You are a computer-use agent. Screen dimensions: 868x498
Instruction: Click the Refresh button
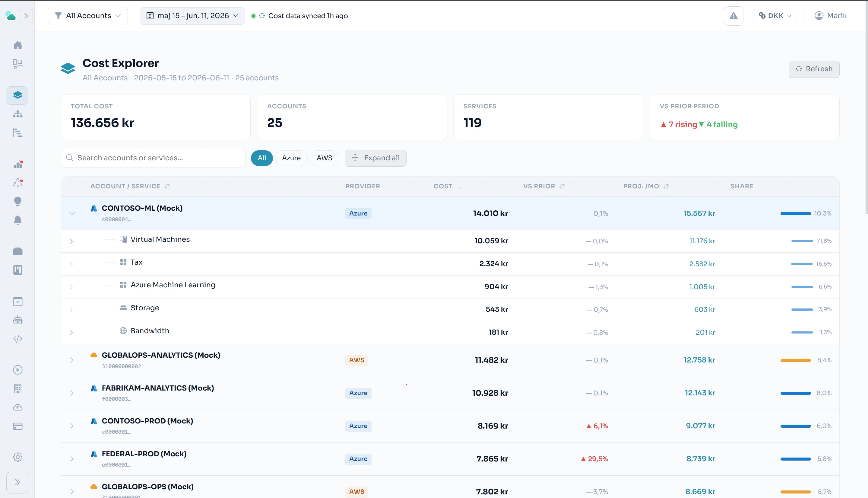click(814, 69)
